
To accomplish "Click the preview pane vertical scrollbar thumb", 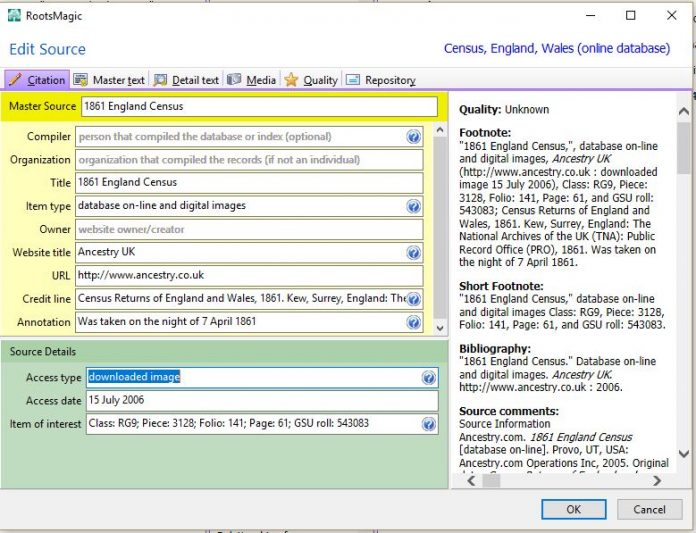I will coord(684,148).
